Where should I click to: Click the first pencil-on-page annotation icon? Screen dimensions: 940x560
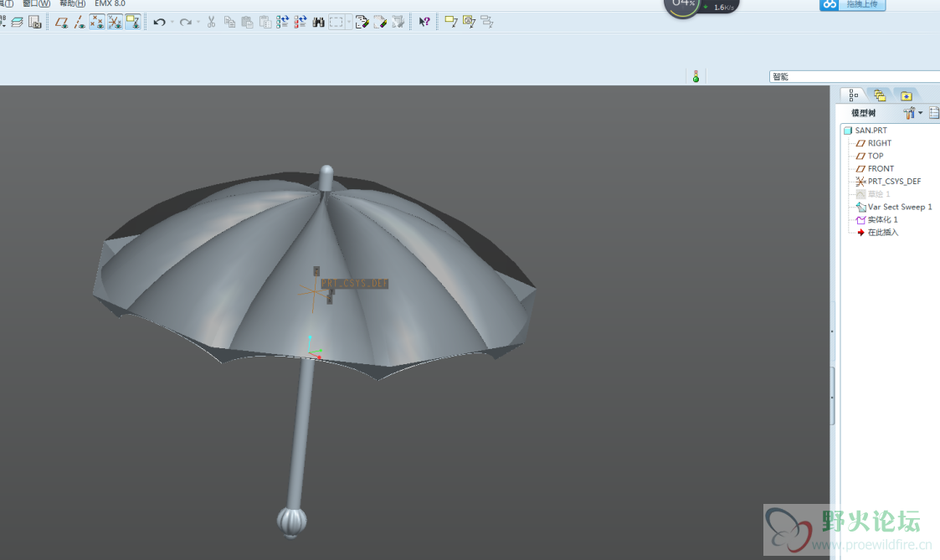pyautogui.click(x=362, y=23)
